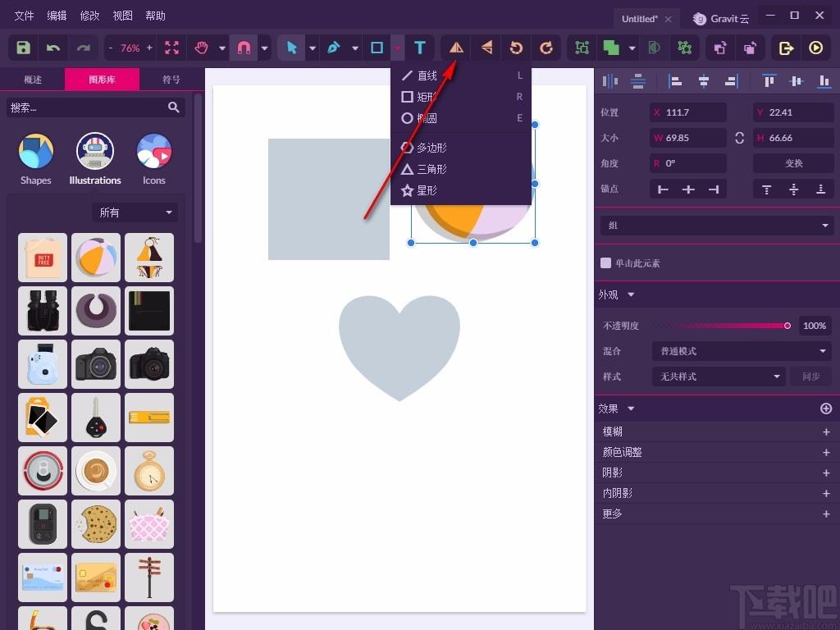Select the Text tool
This screenshot has width=840, height=630.
(x=420, y=48)
